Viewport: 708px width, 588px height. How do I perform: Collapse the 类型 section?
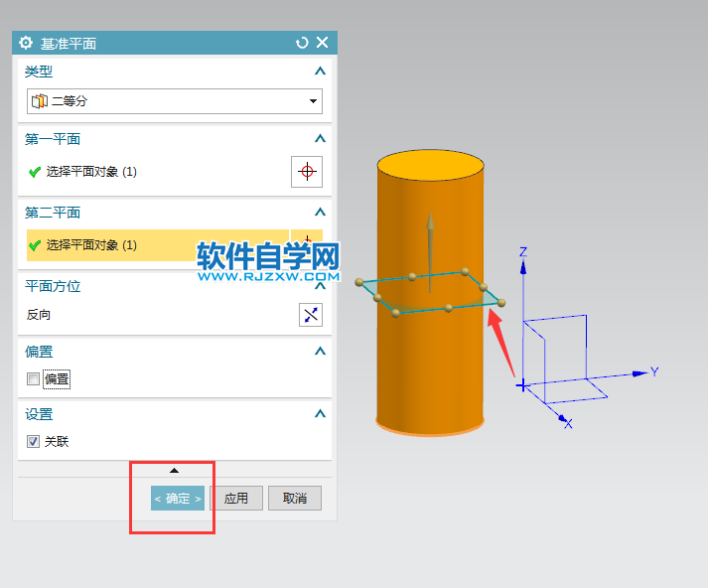(x=320, y=72)
